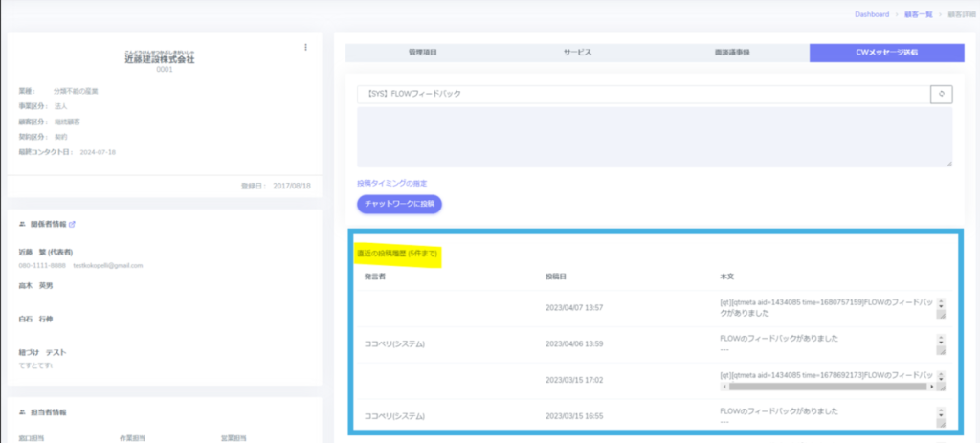
Task: Open the three-dot menu on the company card
Action: (305, 47)
